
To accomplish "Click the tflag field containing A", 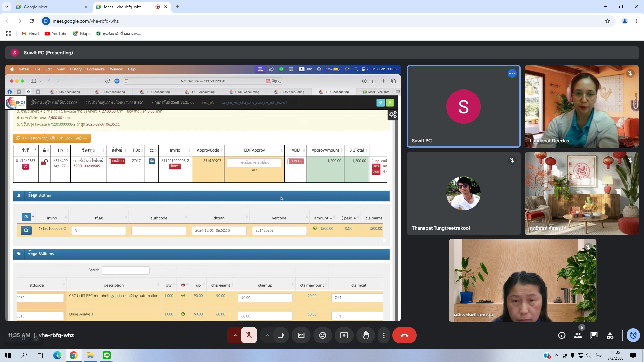I will point(99,231).
